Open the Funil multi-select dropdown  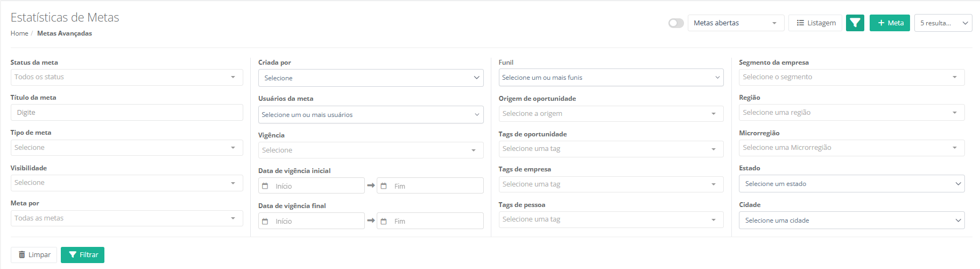611,78
